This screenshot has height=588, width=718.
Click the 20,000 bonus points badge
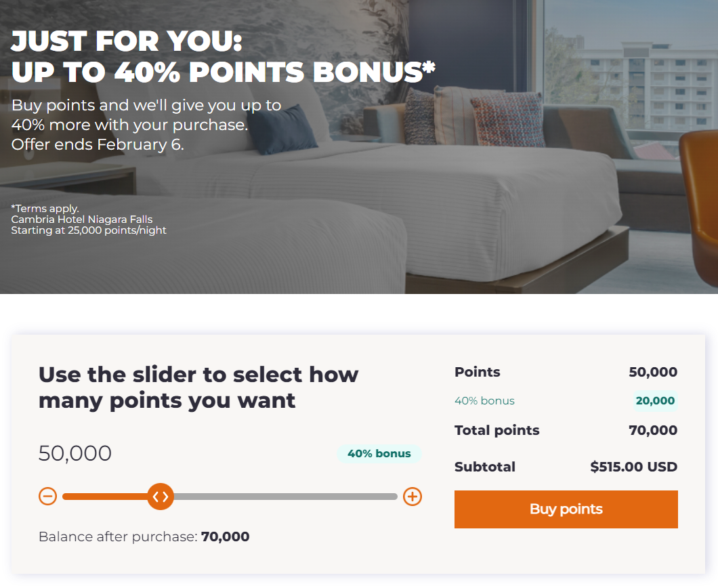pyautogui.click(x=655, y=401)
